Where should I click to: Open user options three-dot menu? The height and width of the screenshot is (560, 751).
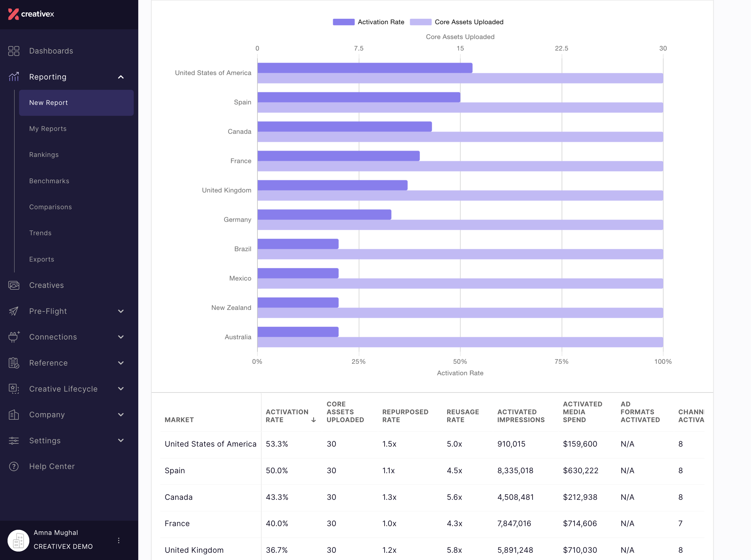(119, 540)
